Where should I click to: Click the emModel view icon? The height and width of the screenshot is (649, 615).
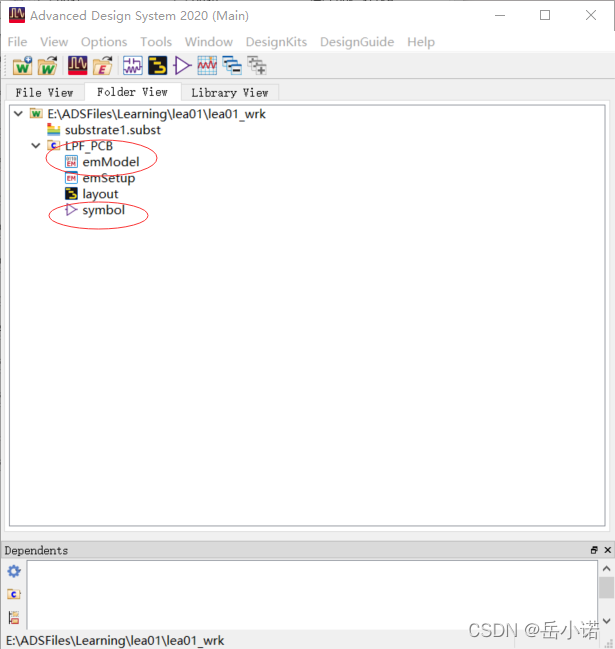click(71, 162)
